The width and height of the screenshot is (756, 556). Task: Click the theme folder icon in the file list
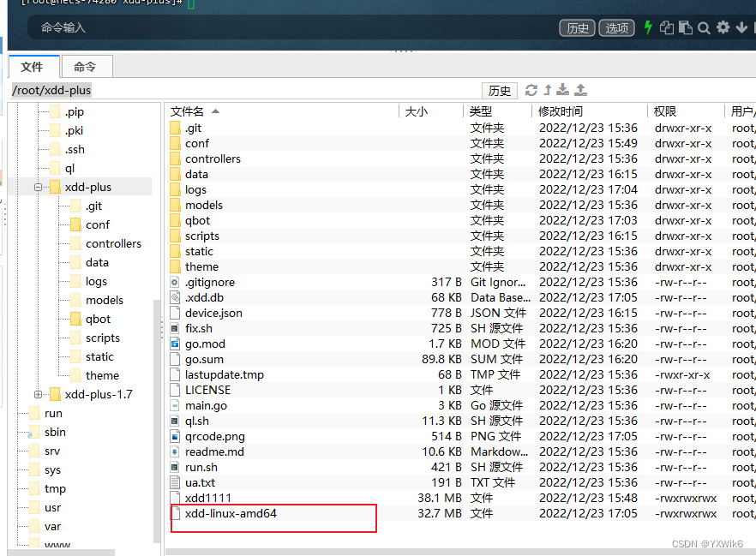pyautogui.click(x=175, y=267)
